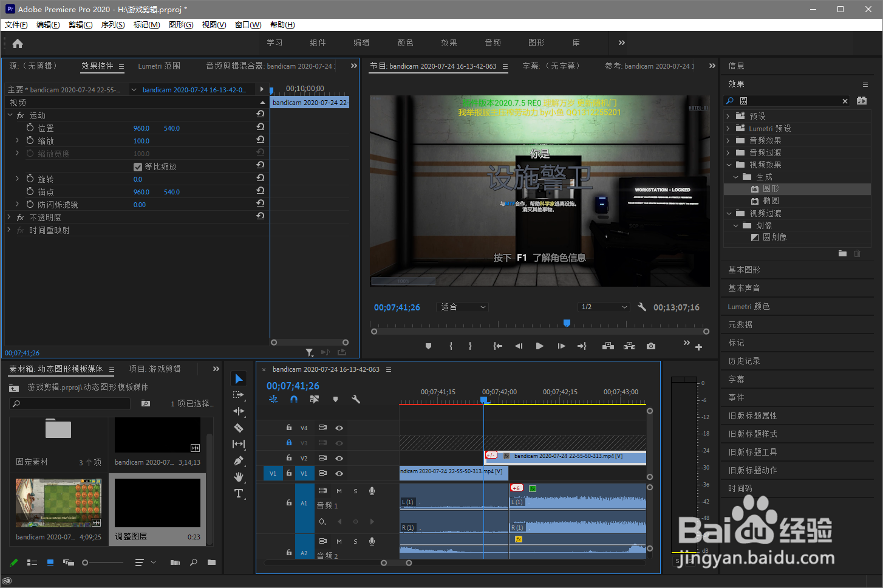Toggle linked selection in timeline

pos(314,399)
